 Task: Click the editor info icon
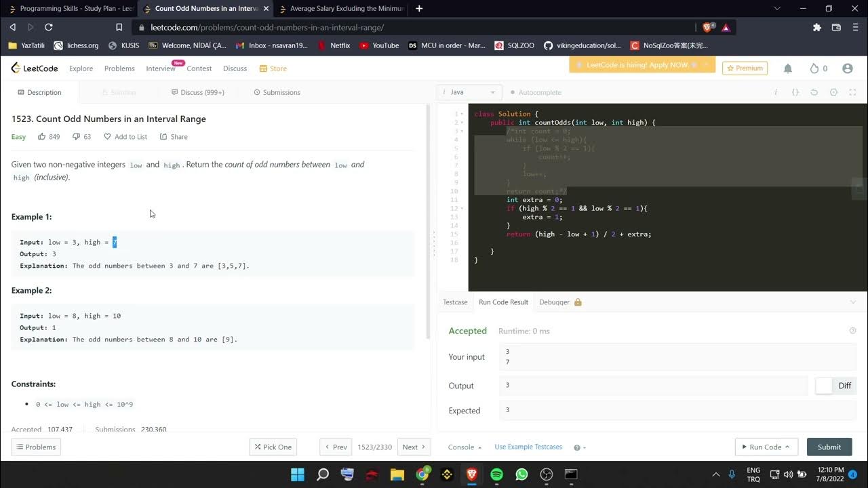pos(776,92)
